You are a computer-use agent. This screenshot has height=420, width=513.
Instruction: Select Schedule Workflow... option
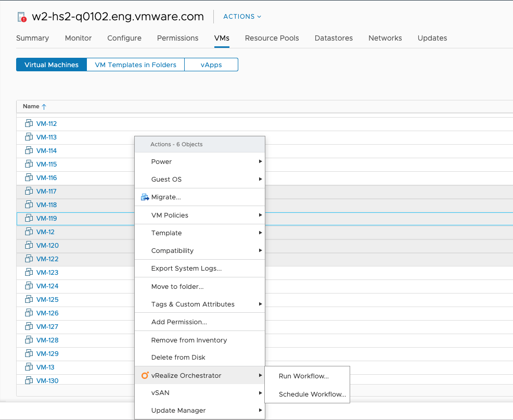click(312, 394)
